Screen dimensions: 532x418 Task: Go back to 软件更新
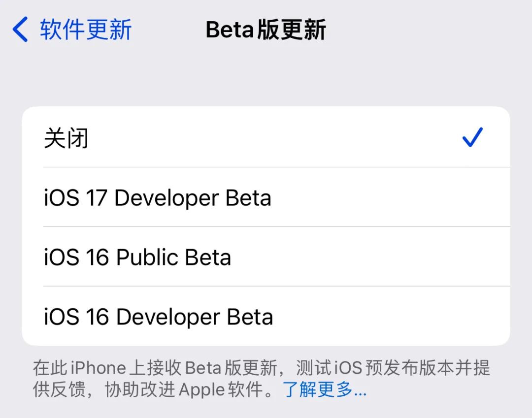pyautogui.click(x=85, y=30)
